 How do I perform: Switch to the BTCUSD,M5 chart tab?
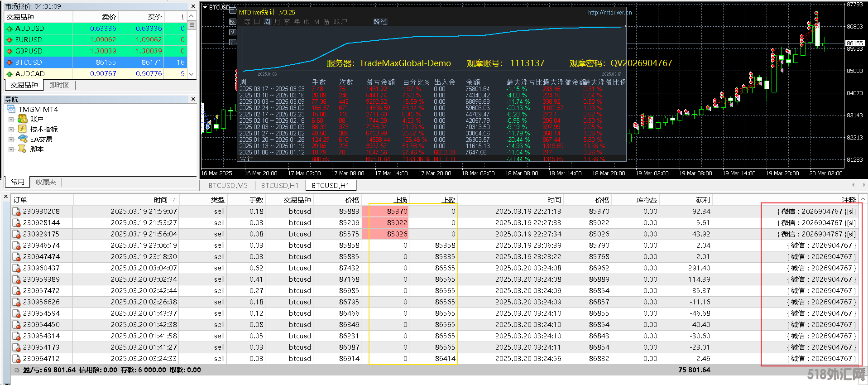pyautogui.click(x=228, y=186)
